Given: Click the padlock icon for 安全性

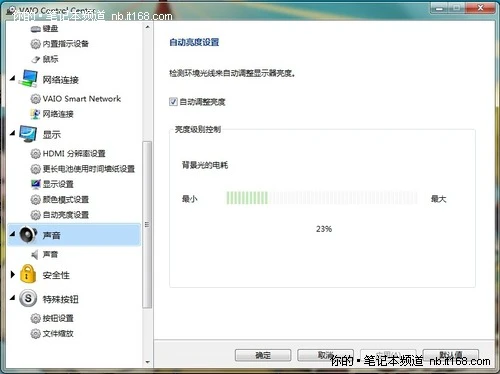Looking at the screenshot, I should [28, 274].
